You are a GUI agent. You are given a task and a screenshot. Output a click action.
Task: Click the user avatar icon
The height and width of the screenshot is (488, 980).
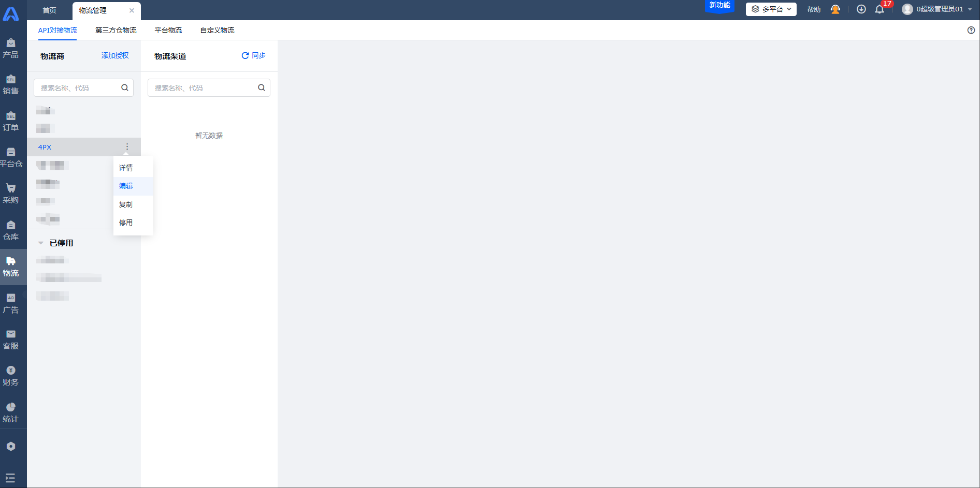coord(907,9)
